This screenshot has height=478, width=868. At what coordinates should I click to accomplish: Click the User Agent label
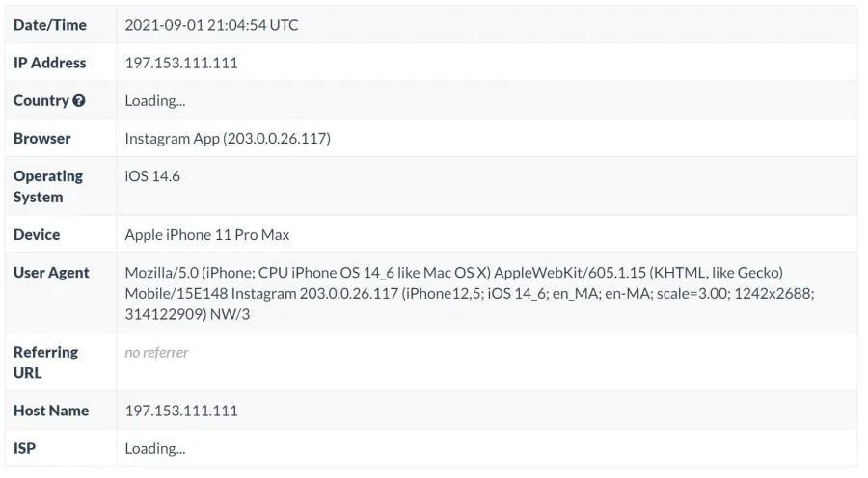coord(51,272)
